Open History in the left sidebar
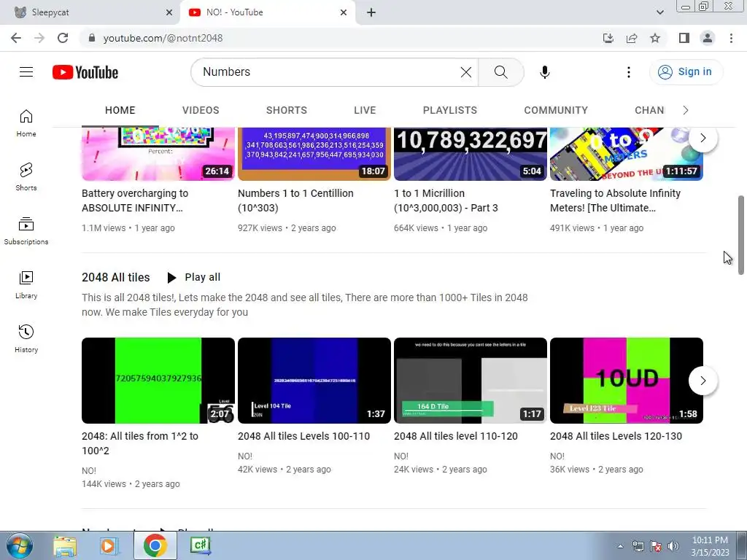Viewport: 747px width, 560px height. [x=26, y=338]
